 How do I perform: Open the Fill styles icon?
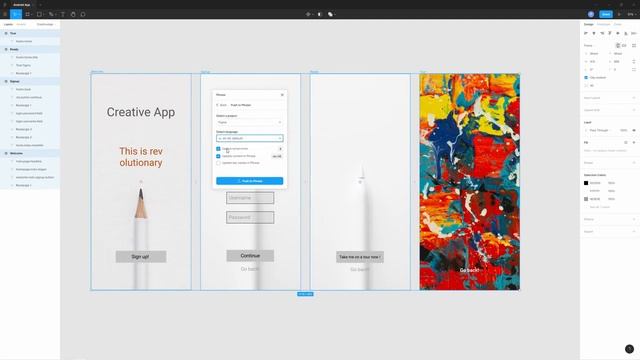pos(626,142)
